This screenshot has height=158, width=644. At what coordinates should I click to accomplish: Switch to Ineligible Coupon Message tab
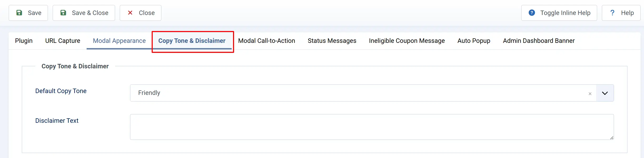click(x=407, y=41)
